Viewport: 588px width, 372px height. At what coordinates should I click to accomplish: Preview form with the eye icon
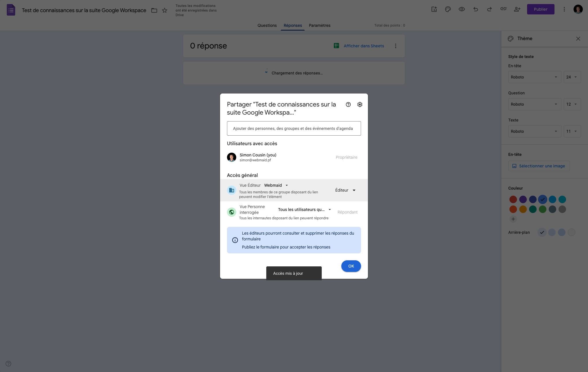click(x=462, y=9)
